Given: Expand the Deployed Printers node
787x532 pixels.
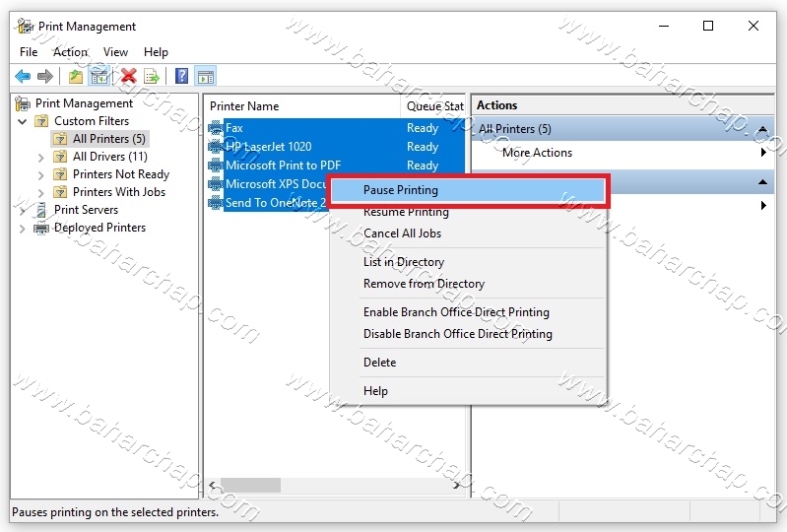Looking at the screenshot, I should click(23, 229).
